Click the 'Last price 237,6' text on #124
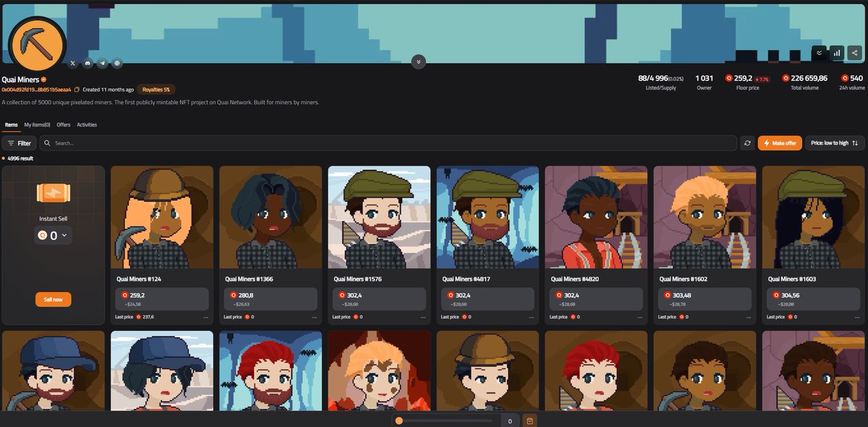The width and height of the screenshot is (868, 427). point(135,317)
